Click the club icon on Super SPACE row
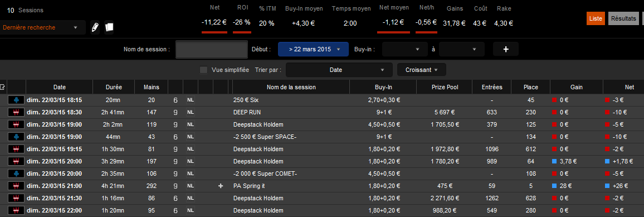 (16, 137)
